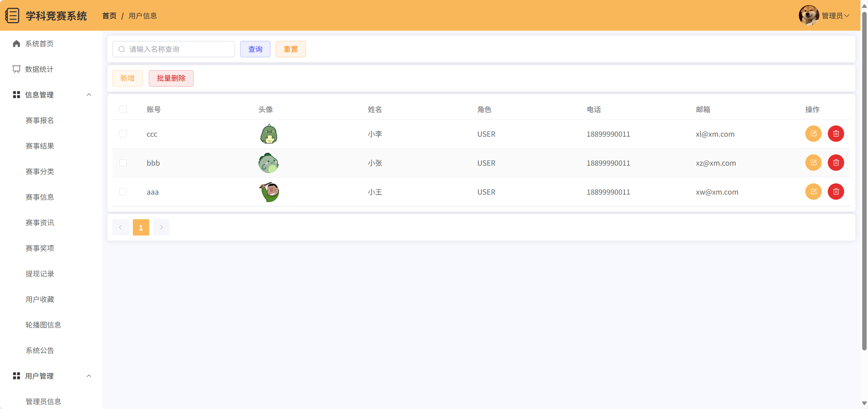Go to 赛事报名 menu item
This screenshot has height=409, width=868.
coord(40,120)
